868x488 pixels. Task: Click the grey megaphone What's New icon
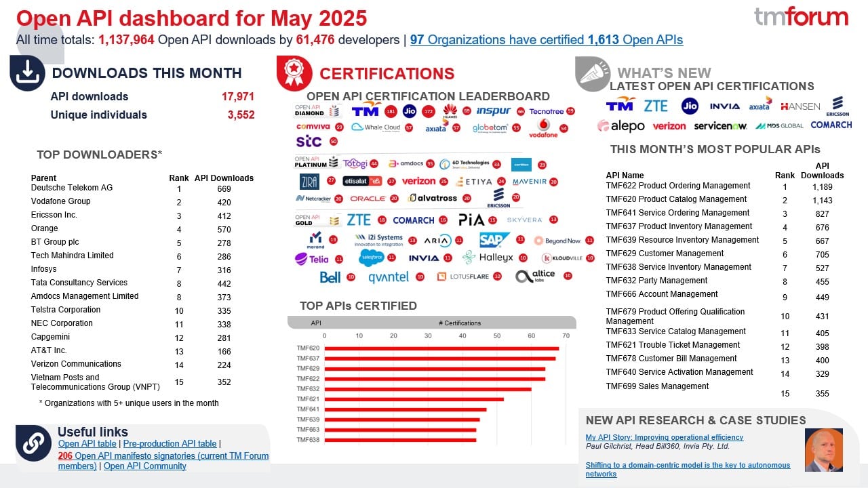[x=593, y=73]
